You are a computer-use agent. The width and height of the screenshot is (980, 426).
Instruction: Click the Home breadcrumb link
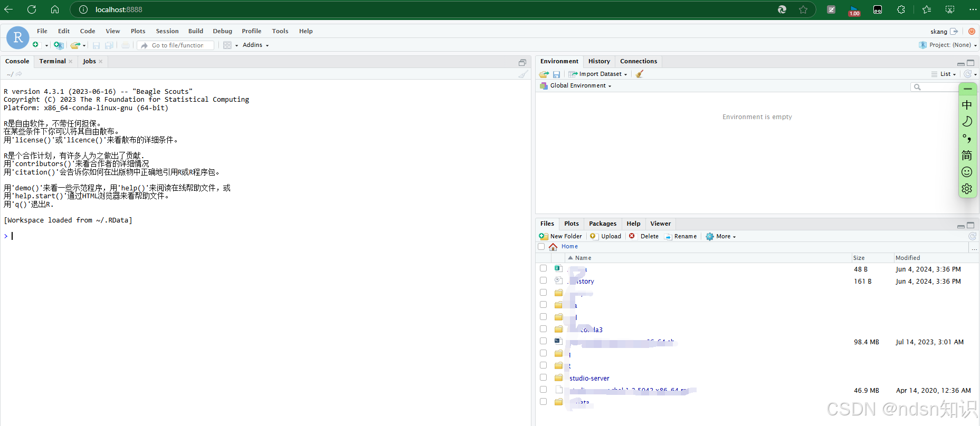coord(569,246)
